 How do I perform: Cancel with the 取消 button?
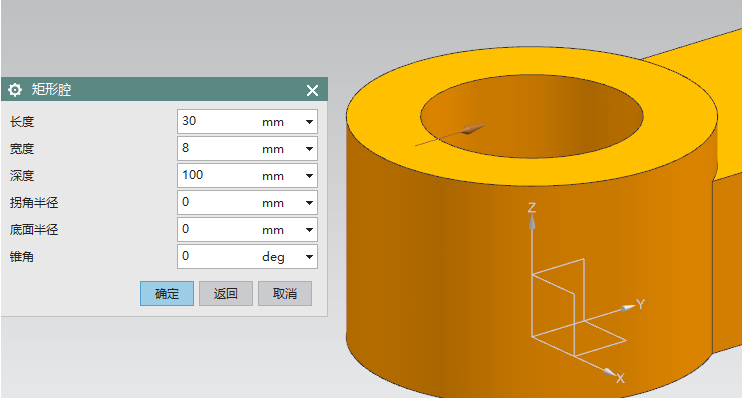tap(285, 293)
